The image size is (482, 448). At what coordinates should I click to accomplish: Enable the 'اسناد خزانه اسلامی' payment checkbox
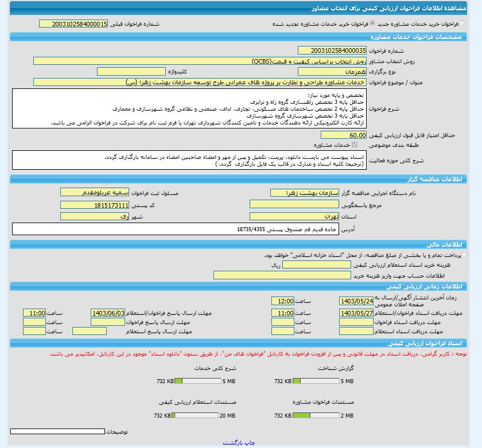click(x=464, y=255)
